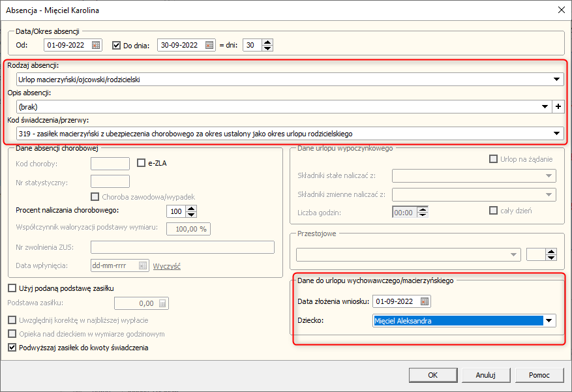Viewport: 572px width, 392px height.
Task: Expand Kod świadczenia/przerwy dropdown
Action: pos(557,134)
